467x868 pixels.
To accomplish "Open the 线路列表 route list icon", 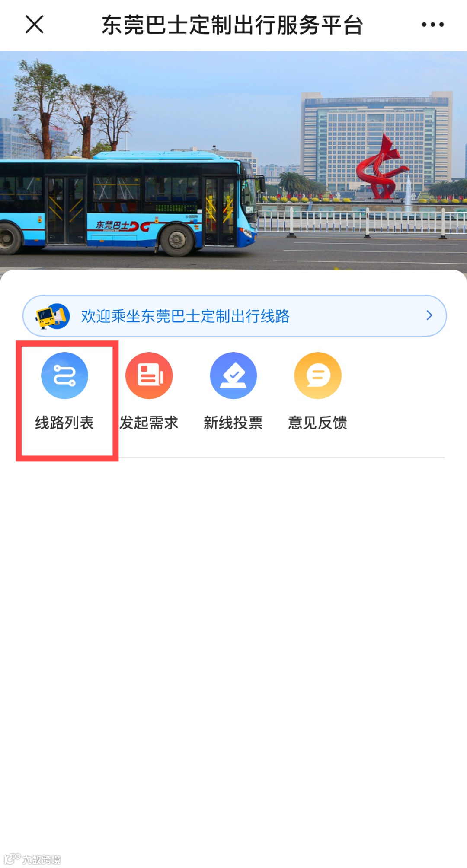I will 64,375.
